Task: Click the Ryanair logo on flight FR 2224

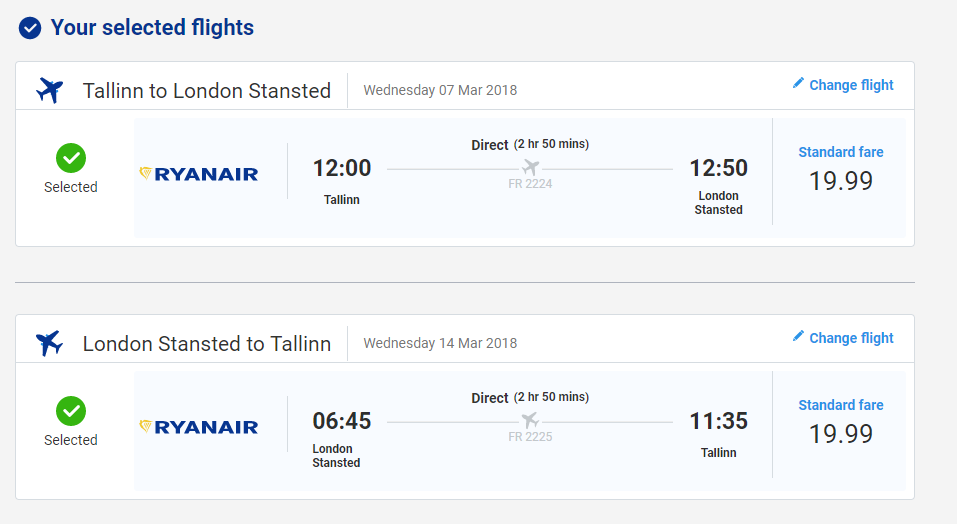Action: [x=199, y=174]
